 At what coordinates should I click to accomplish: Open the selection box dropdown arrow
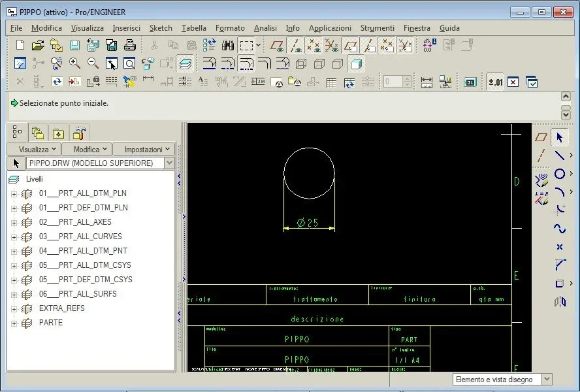(258, 45)
